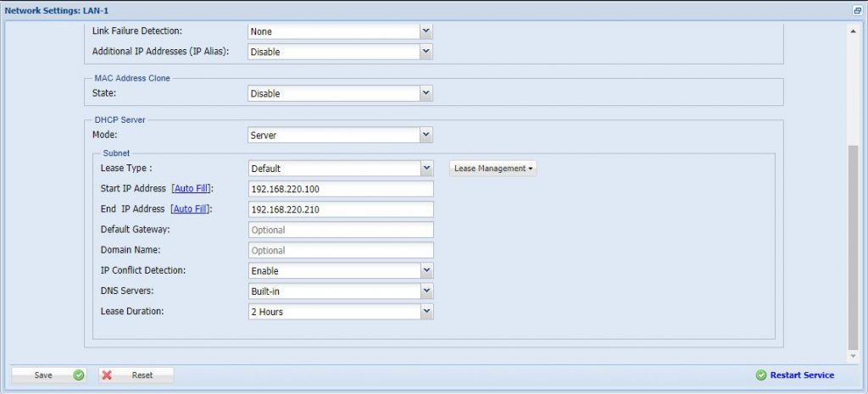Open Additional IP Addresses alias dropdown
This screenshot has width=868, height=394.
click(426, 52)
